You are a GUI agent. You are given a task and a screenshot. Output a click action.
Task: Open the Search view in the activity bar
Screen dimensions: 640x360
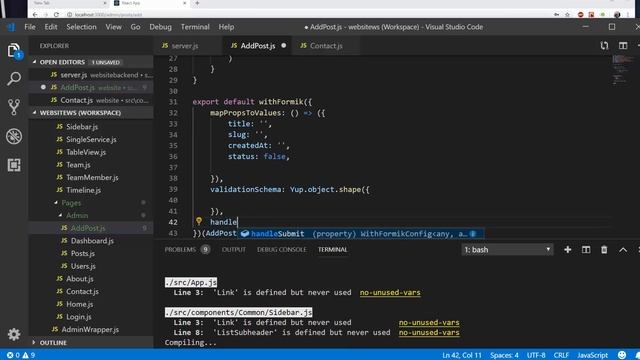[x=14, y=78]
